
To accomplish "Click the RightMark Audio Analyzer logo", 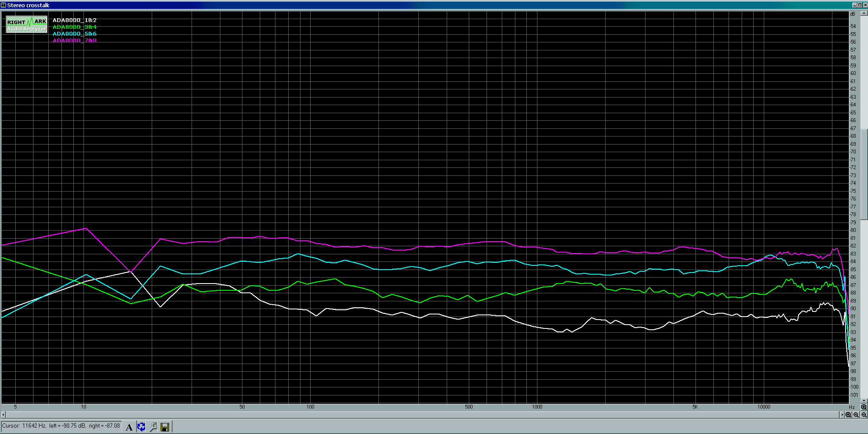I will [27, 25].
